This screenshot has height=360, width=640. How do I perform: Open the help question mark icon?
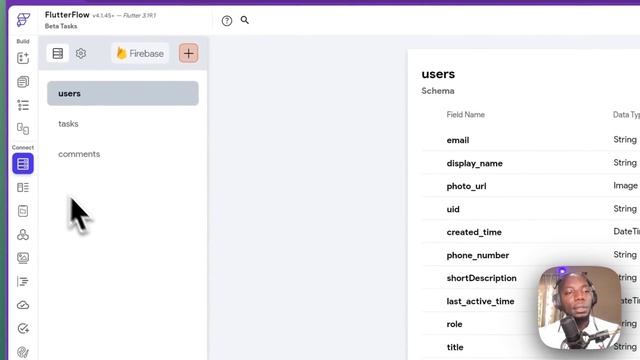(x=227, y=20)
